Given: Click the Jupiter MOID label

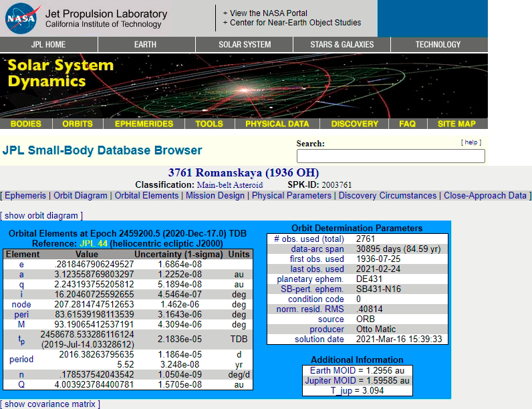Looking at the screenshot, I should click(330, 380).
